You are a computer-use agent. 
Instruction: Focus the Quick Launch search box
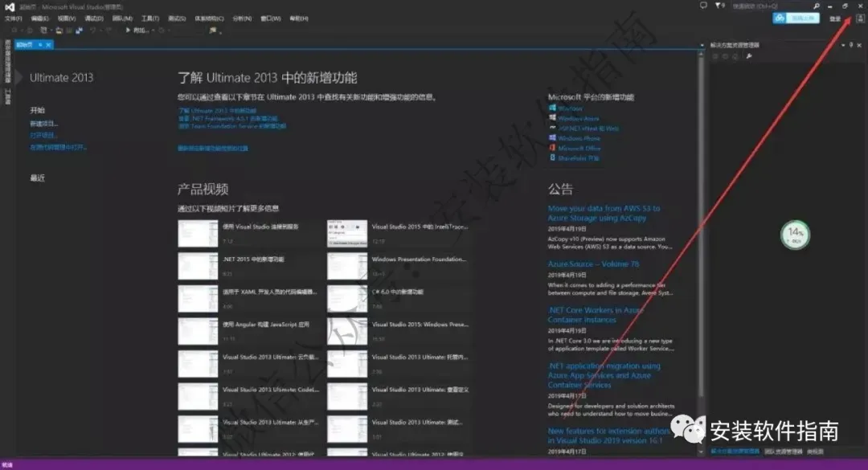772,6
